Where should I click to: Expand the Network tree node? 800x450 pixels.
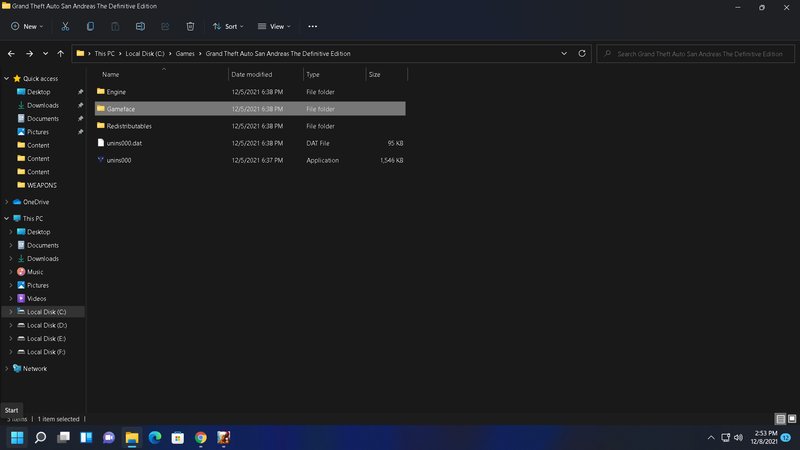[7, 368]
